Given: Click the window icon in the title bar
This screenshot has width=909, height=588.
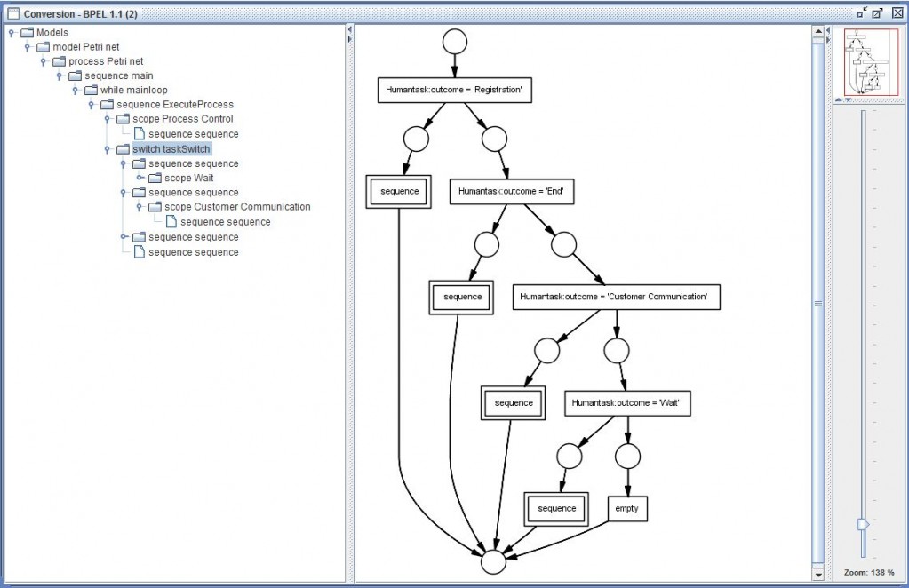Looking at the screenshot, I should point(12,13).
